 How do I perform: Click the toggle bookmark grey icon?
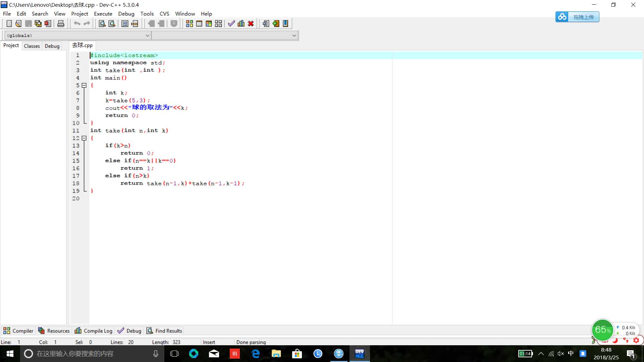[151, 23]
